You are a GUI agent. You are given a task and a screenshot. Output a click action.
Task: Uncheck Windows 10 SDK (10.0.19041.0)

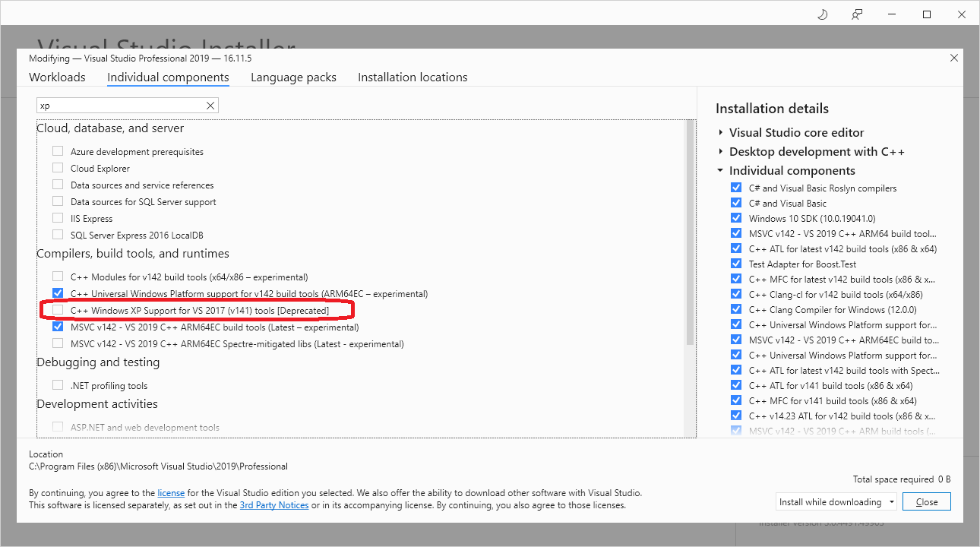(x=735, y=218)
